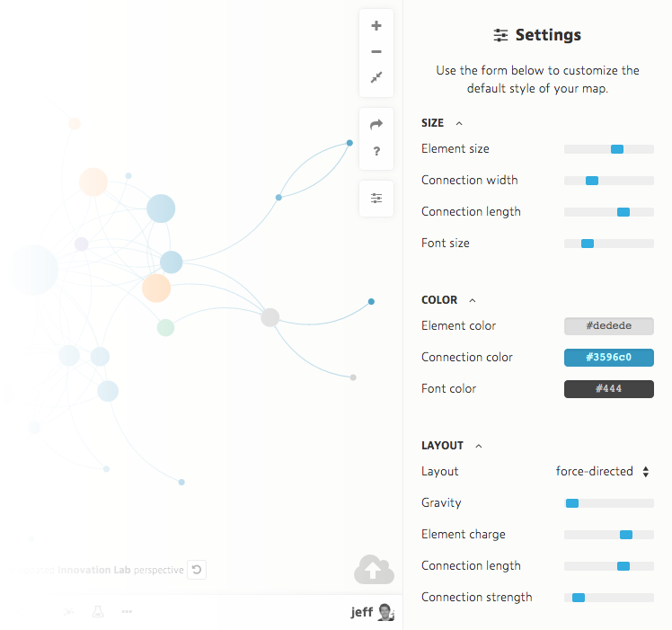This screenshot has height=630, width=672.
Task: Open the Font color #444 swatch
Action: (x=609, y=389)
